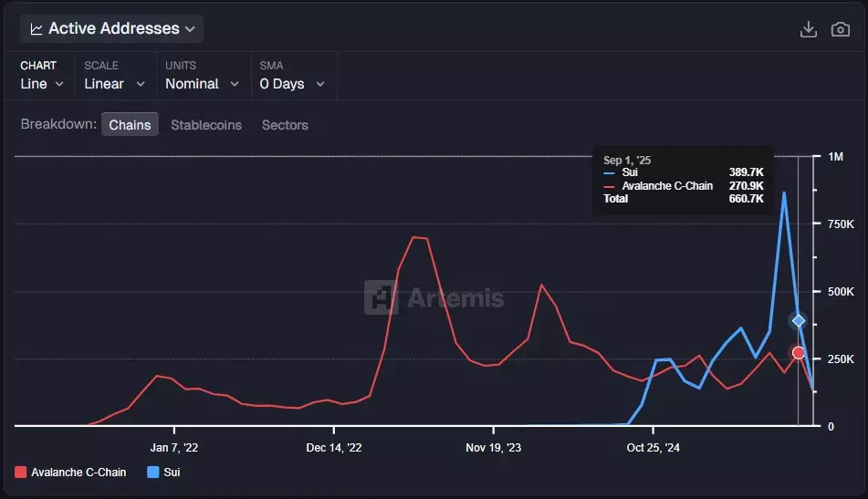This screenshot has width=868, height=499.
Task: Open the Scale Linear dropdown
Action: tap(114, 83)
